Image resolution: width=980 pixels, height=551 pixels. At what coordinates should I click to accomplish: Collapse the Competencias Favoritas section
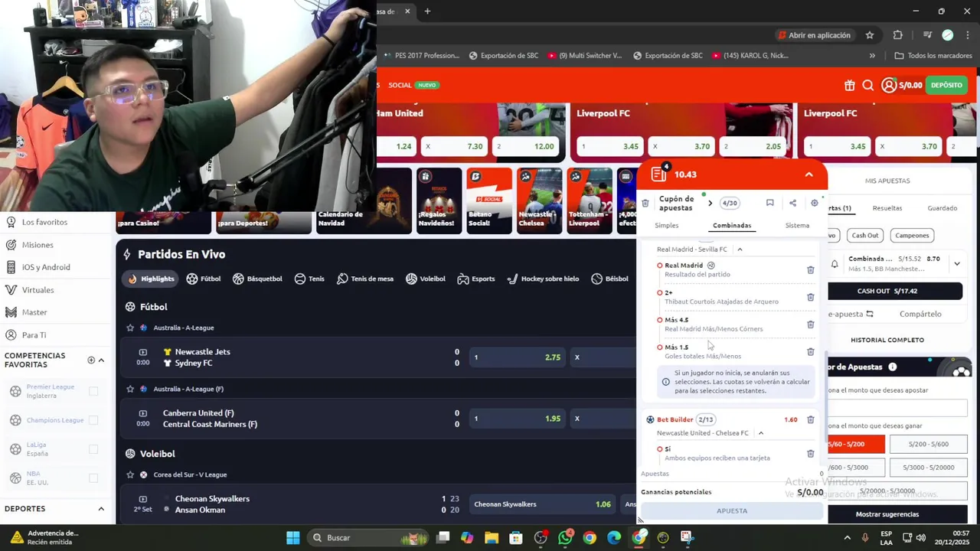coord(101,360)
